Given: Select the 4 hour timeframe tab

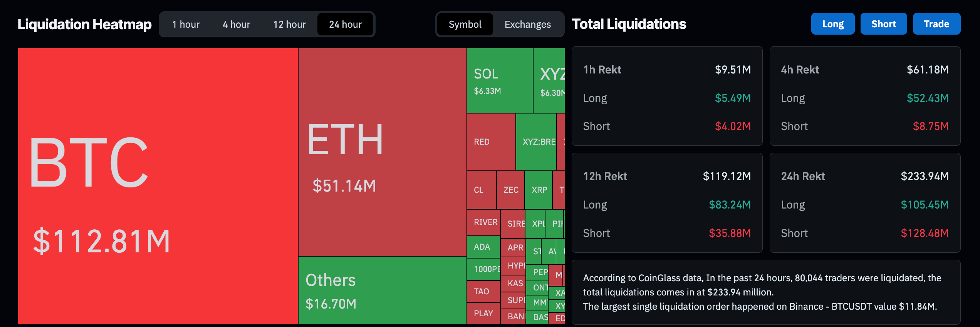Looking at the screenshot, I should pyautogui.click(x=236, y=24).
